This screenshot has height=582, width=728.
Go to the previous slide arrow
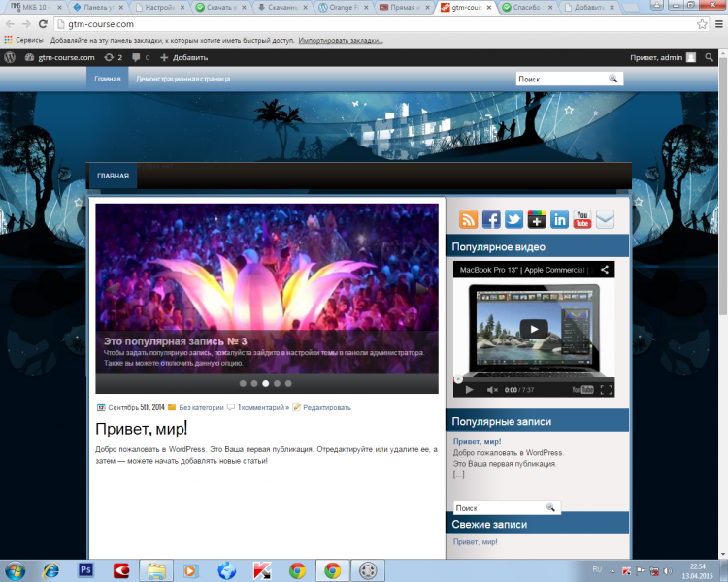click(x=112, y=289)
